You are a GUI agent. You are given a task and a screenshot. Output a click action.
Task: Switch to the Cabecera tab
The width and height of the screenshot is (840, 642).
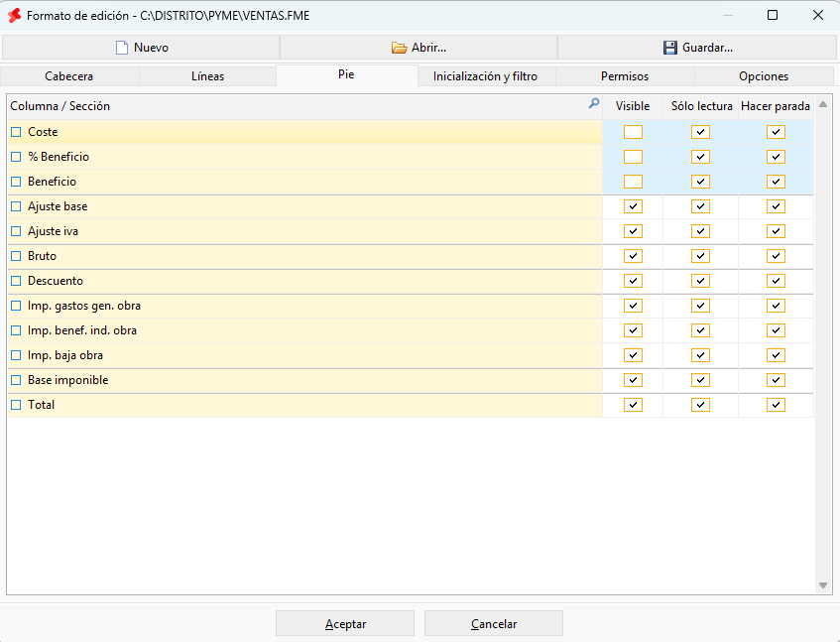click(69, 76)
